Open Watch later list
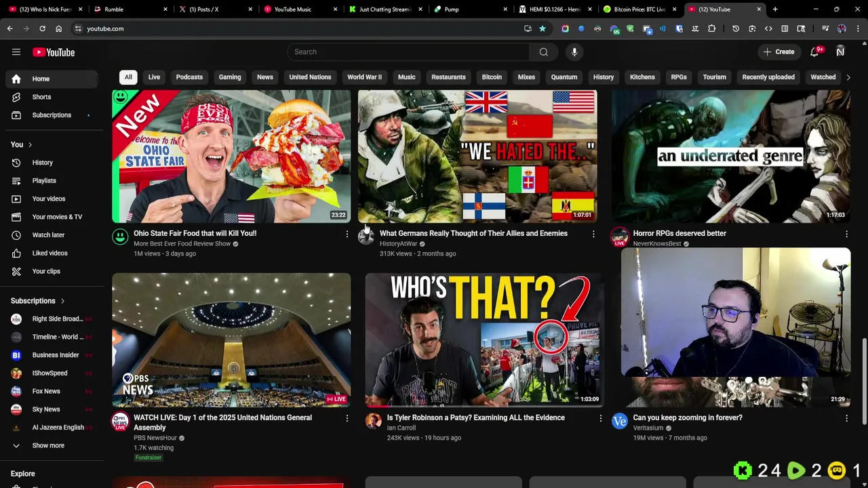This screenshot has height=488, width=868. [52, 235]
